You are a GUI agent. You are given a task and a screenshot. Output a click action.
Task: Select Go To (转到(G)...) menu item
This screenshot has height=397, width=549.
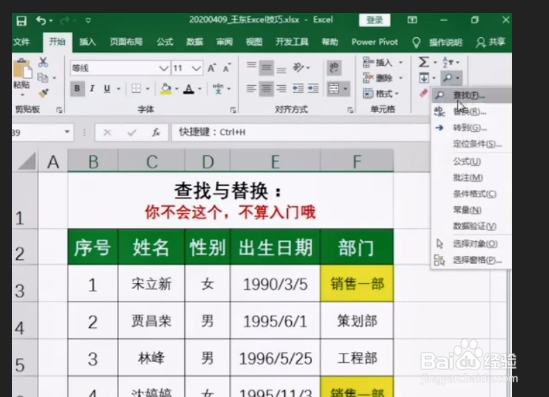coord(471,128)
